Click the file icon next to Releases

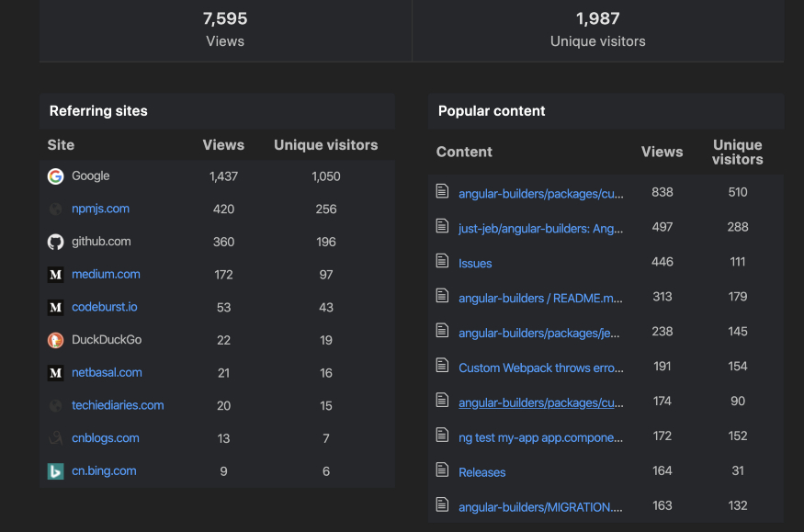[443, 471]
